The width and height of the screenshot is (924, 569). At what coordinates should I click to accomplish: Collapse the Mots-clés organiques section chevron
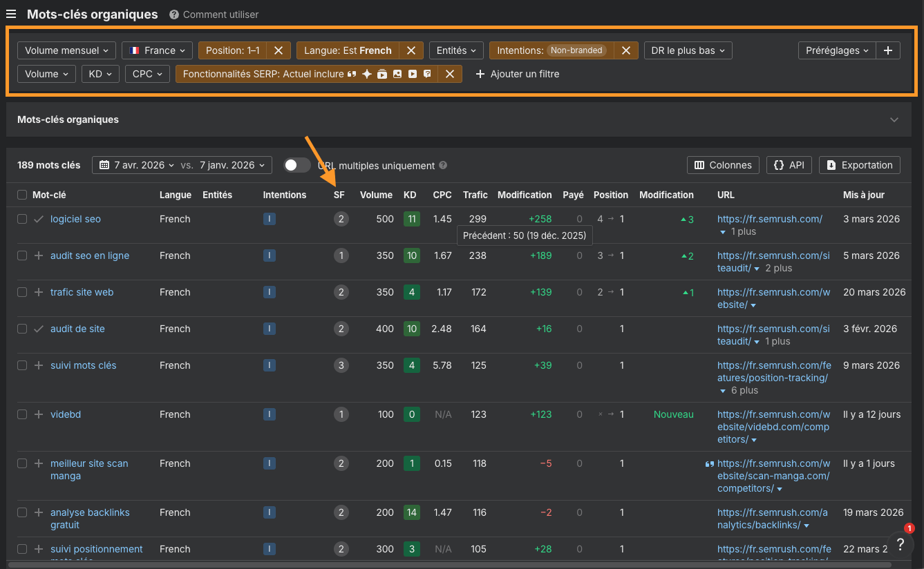pyautogui.click(x=894, y=119)
